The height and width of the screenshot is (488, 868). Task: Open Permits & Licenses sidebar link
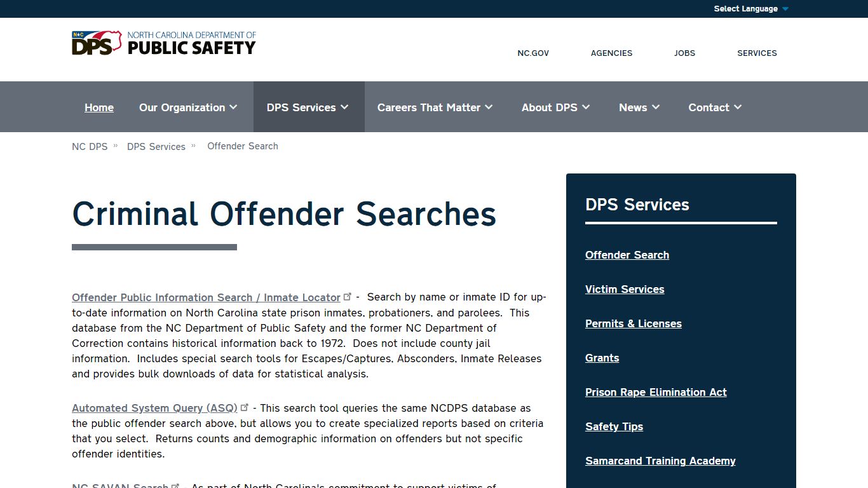click(x=634, y=323)
